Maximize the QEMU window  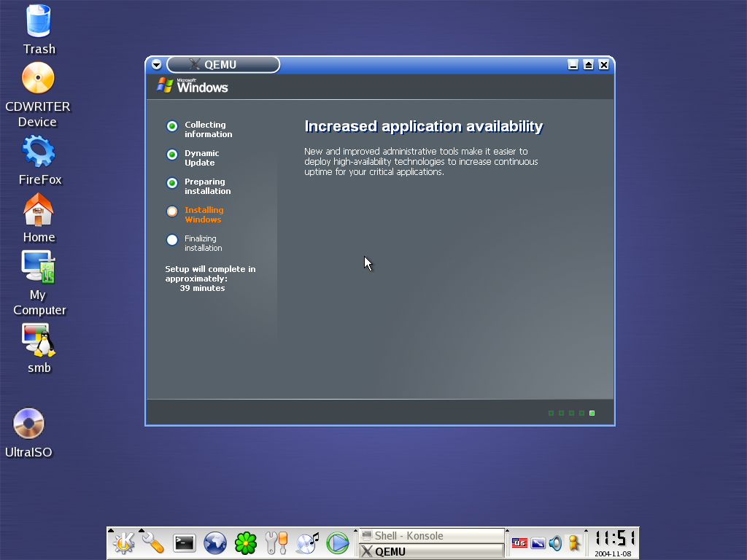click(589, 65)
